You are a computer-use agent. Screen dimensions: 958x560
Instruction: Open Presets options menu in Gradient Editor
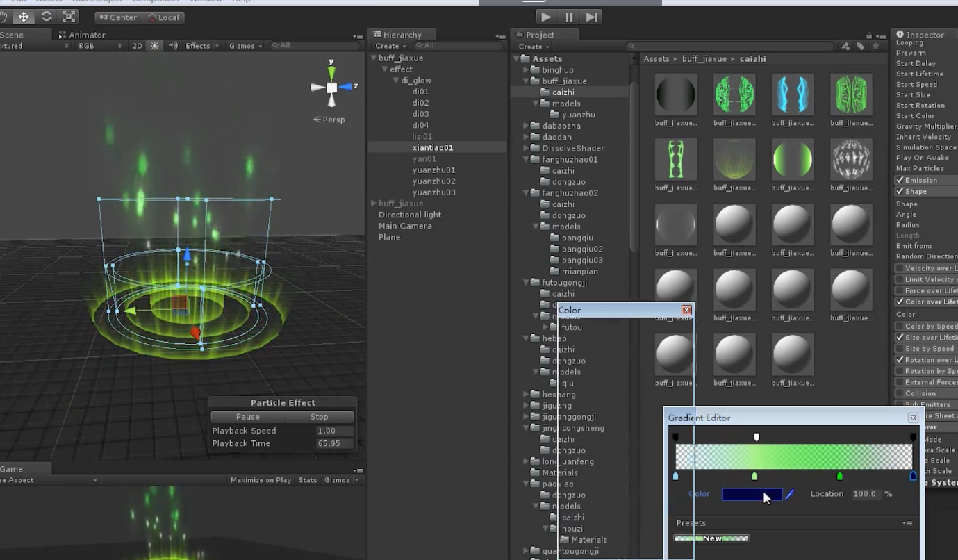point(907,523)
